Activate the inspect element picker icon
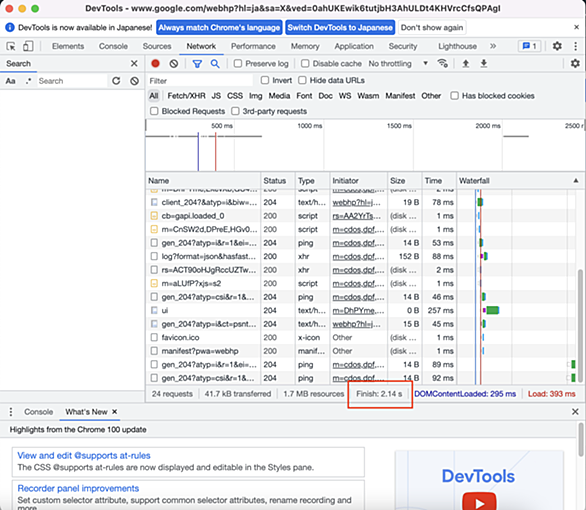The width and height of the screenshot is (586, 510). [11, 46]
